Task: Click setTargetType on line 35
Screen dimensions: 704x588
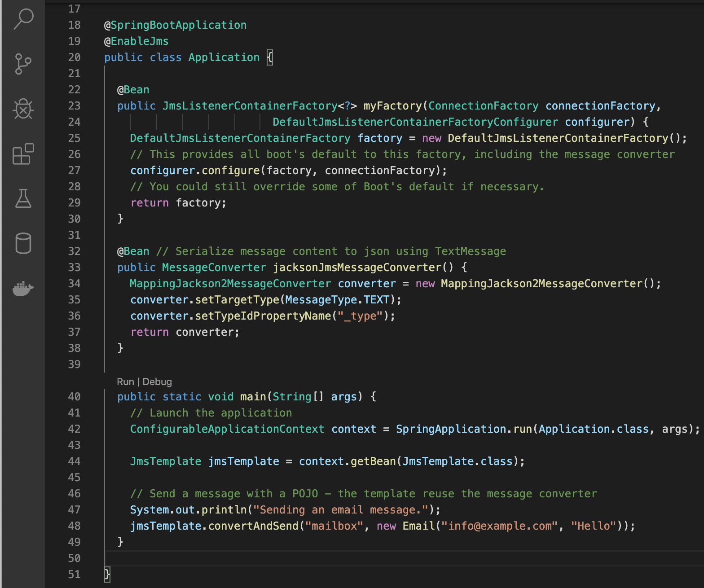Action: [237, 300]
